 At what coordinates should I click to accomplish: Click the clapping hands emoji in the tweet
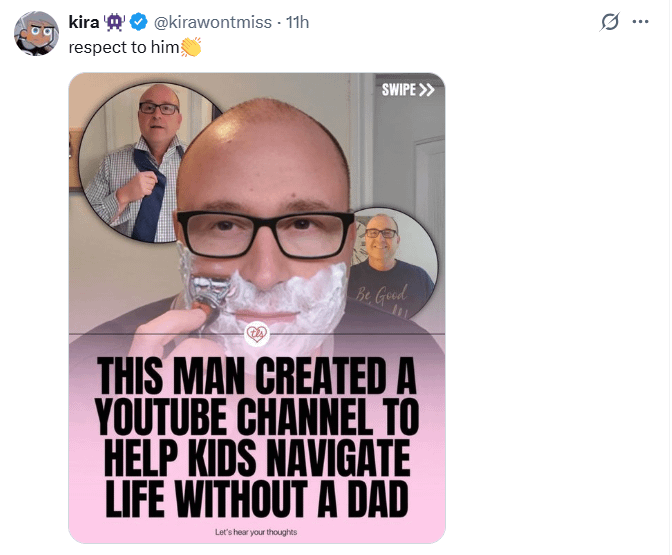pyautogui.click(x=191, y=47)
